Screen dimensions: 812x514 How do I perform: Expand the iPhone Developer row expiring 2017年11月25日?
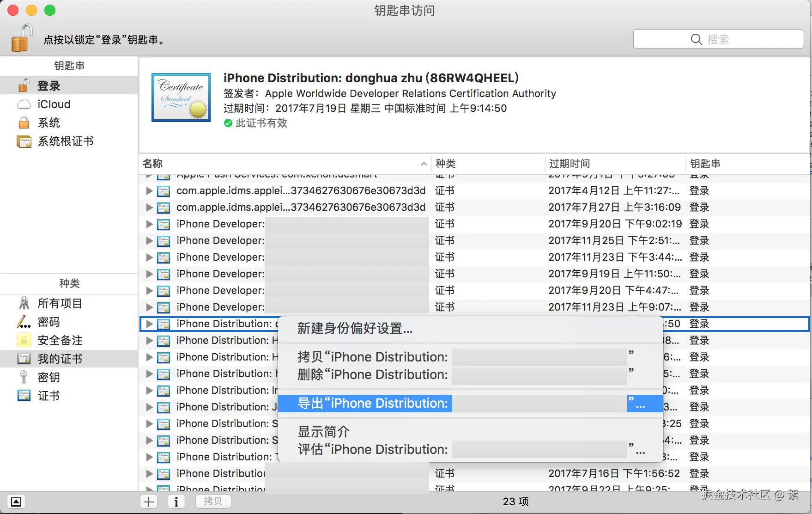click(x=149, y=241)
